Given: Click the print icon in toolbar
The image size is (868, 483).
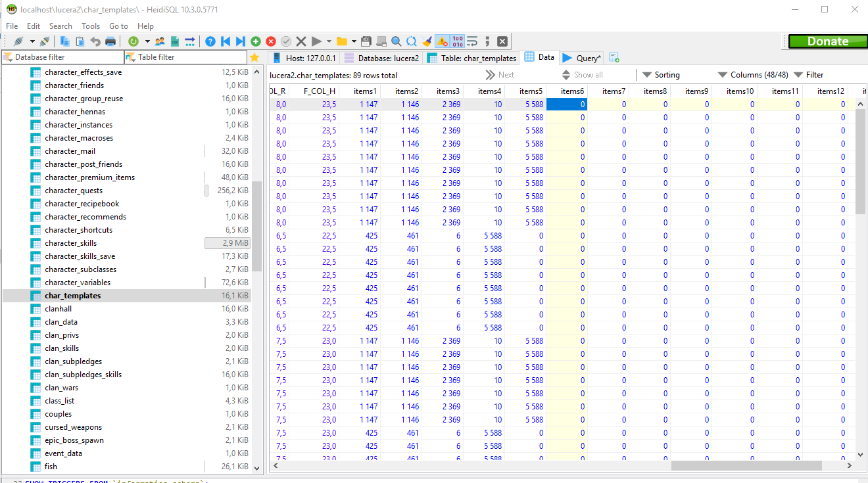Looking at the screenshot, I should 110,41.
